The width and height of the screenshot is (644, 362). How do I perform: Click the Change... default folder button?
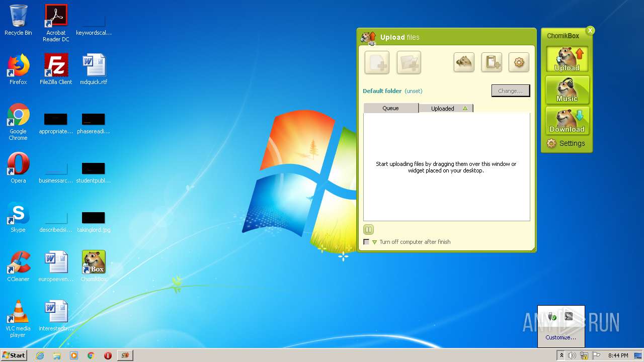tap(510, 91)
